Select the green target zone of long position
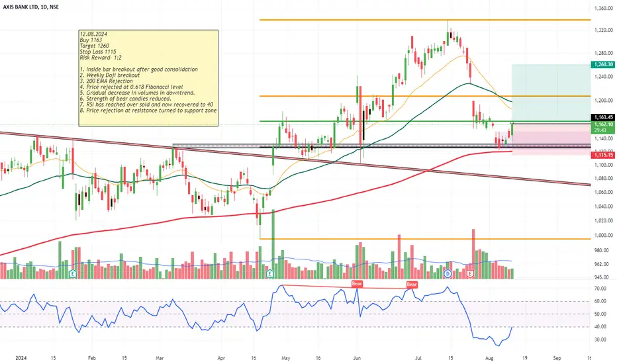The height and width of the screenshot is (364, 617). (x=551, y=94)
